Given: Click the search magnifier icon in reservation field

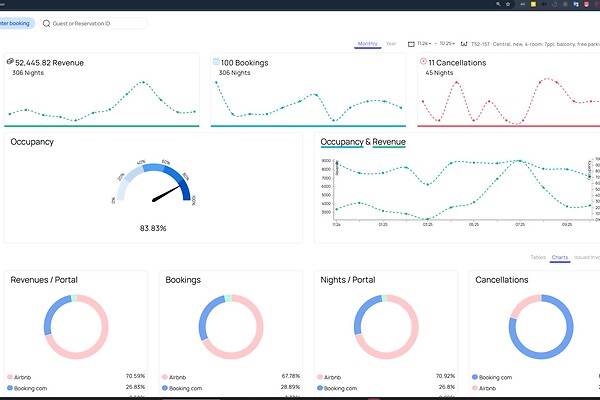Looking at the screenshot, I should (47, 23).
